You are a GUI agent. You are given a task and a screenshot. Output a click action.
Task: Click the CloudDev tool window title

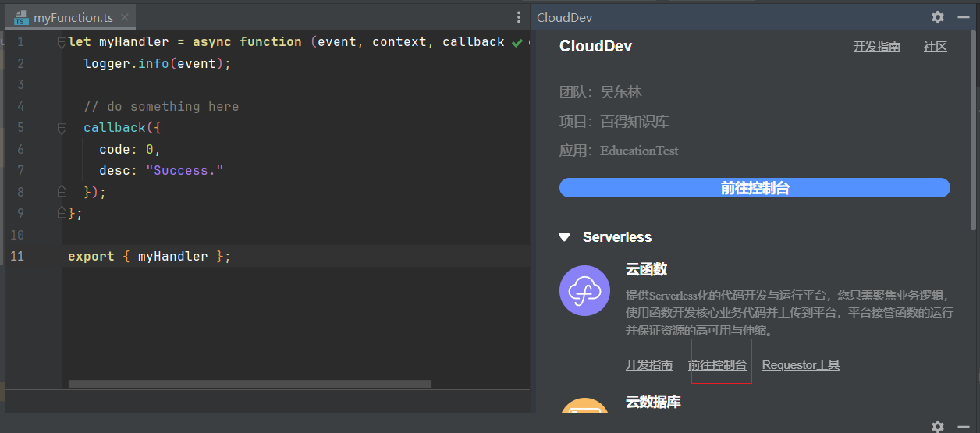pyautogui.click(x=564, y=17)
